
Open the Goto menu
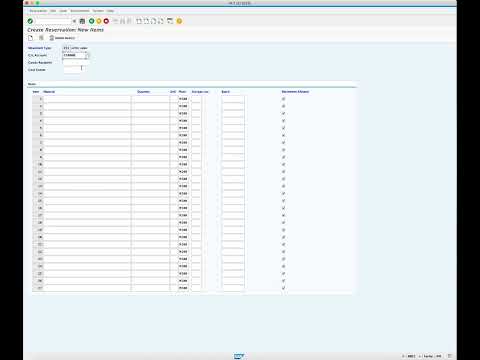pyautogui.click(x=63, y=11)
